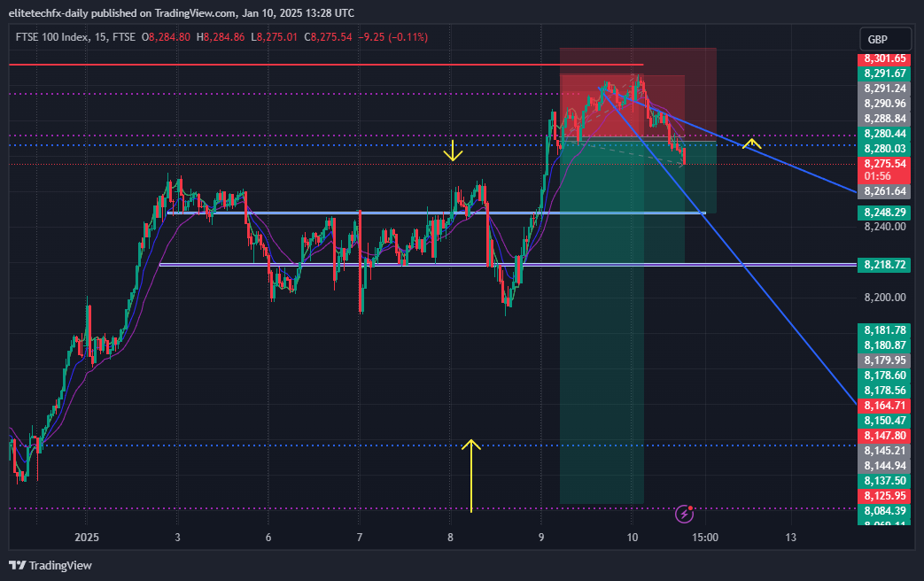The height and width of the screenshot is (581, 924).
Task: Click the 8,178.56 price label
Action: [884, 390]
